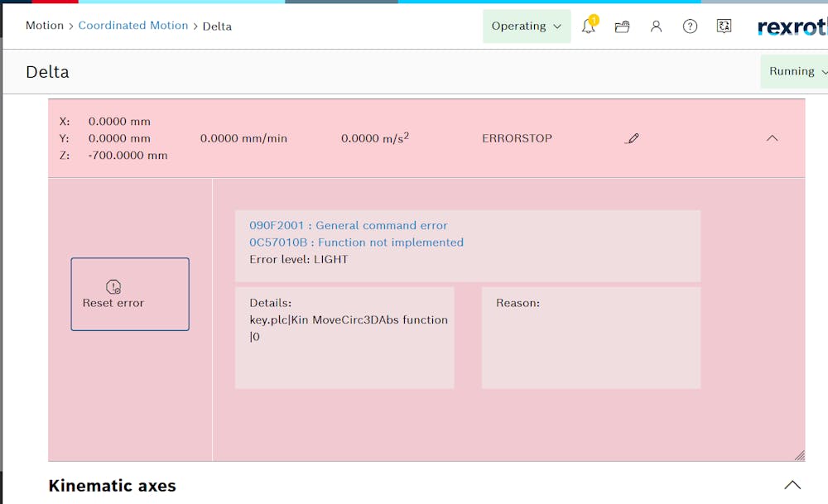
Task: Click the rexroth logo
Action: coord(792,27)
